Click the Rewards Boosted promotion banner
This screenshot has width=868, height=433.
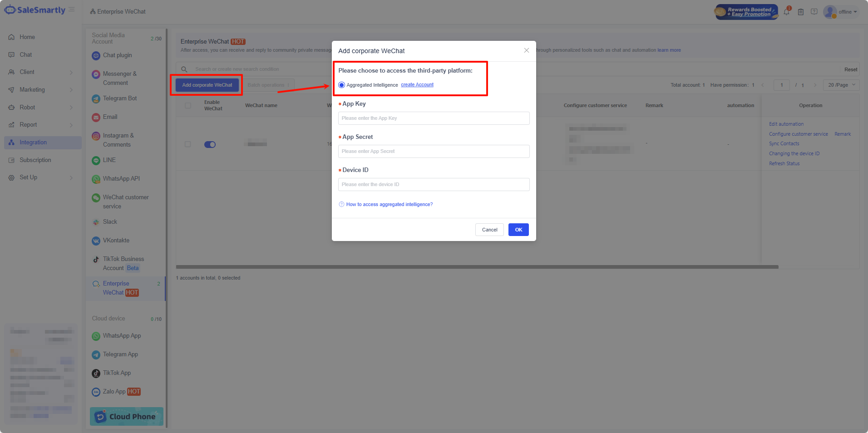[x=746, y=12]
